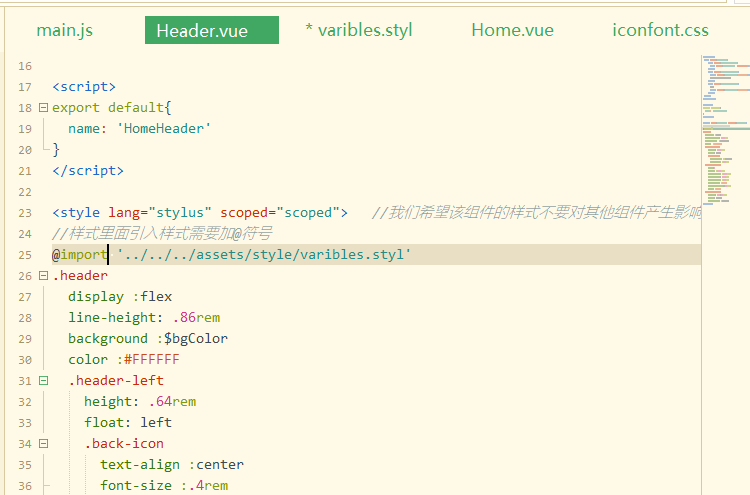750x495 pixels.
Task: Click the Chinese comment on line 24
Action: coord(162,234)
